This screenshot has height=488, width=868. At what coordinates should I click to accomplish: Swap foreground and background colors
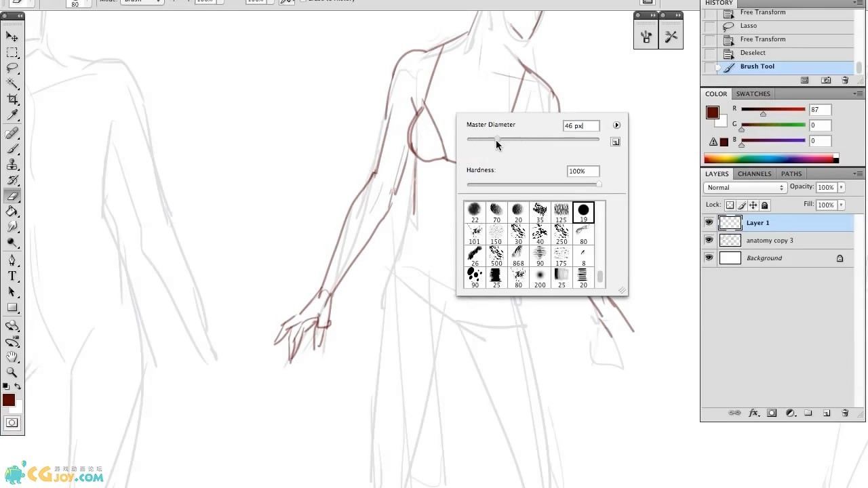point(18,386)
